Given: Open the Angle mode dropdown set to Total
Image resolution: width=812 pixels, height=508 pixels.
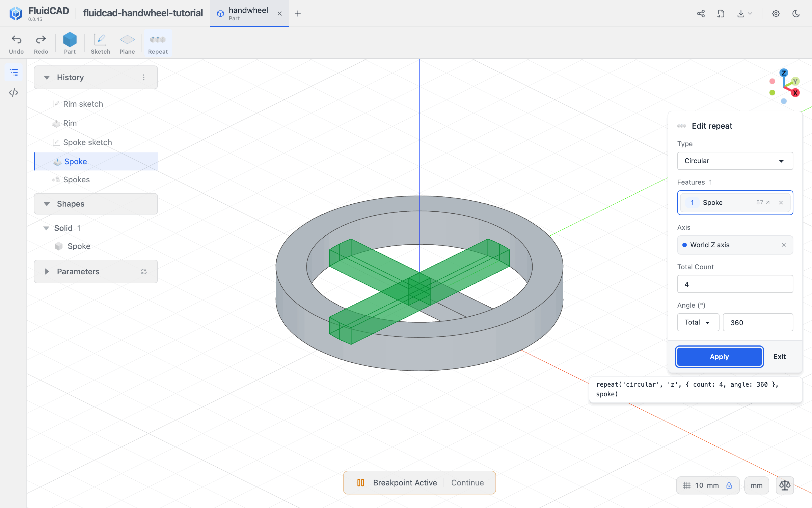Looking at the screenshot, I should (698, 322).
